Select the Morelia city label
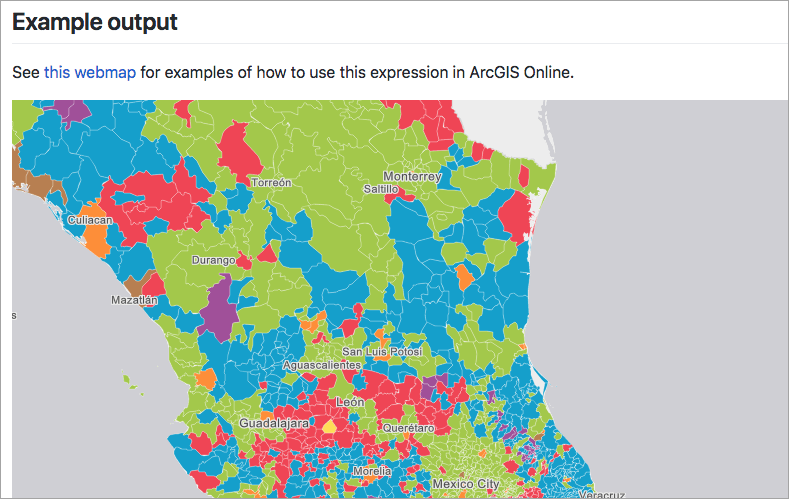This screenshot has height=499, width=789. point(373,470)
